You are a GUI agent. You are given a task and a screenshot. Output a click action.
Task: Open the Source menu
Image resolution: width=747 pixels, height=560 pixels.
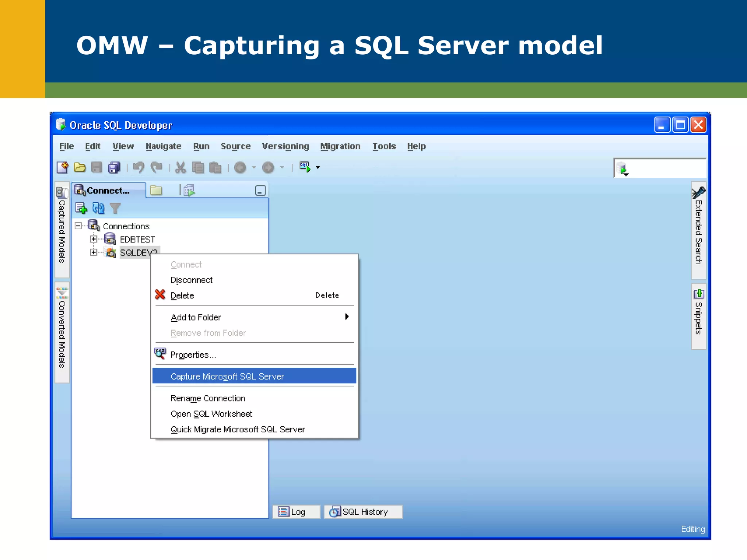coord(235,146)
